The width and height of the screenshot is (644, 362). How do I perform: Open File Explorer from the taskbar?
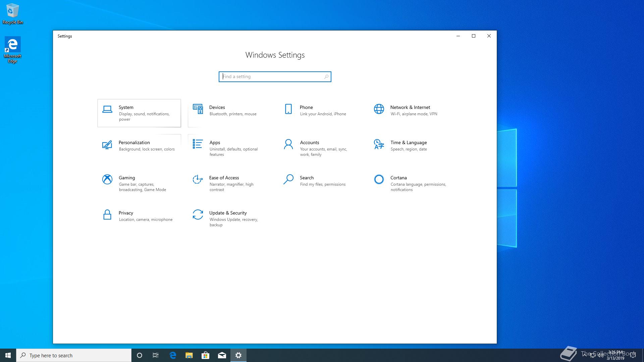[x=189, y=355]
